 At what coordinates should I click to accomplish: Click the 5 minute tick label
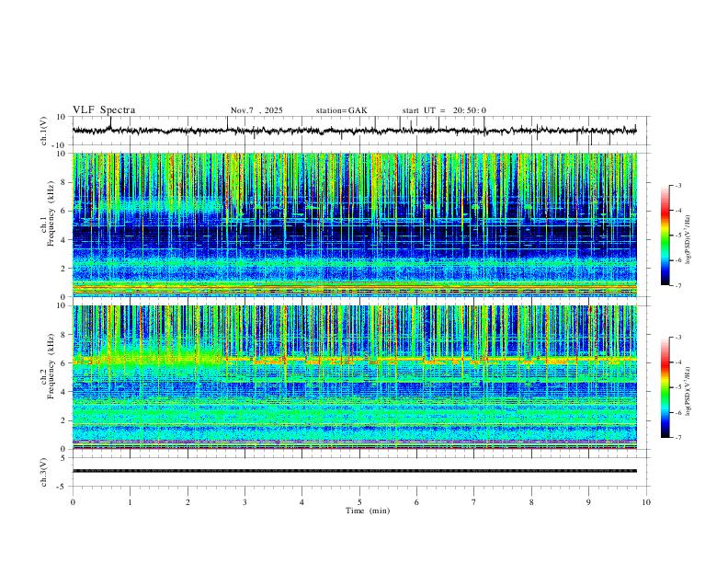[359, 502]
